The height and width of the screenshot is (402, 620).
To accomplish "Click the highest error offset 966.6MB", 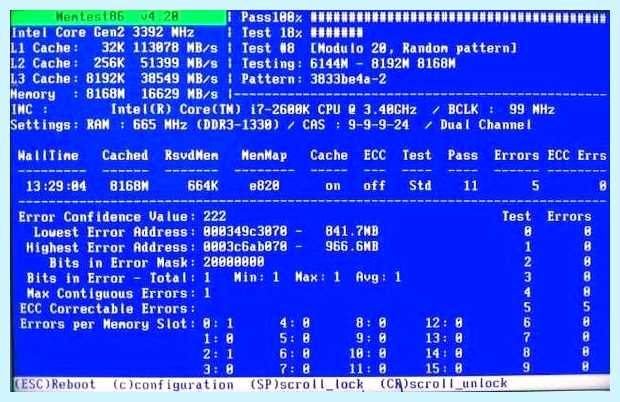I will pos(352,247).
